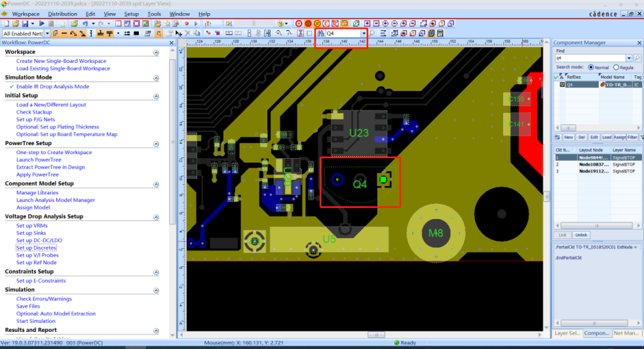644x349 pixels.
Task: Click the red circled N icon
Action: (299, 24)
